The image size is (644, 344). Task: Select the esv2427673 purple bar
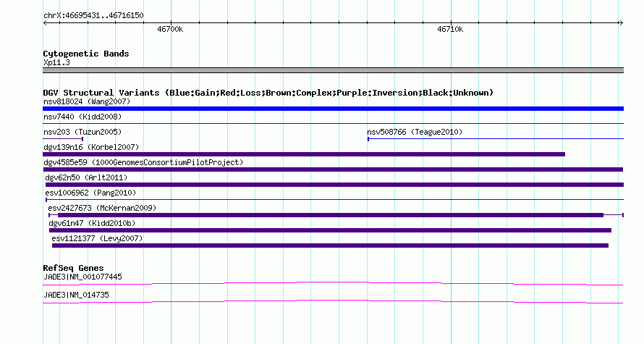coord(331,215)
